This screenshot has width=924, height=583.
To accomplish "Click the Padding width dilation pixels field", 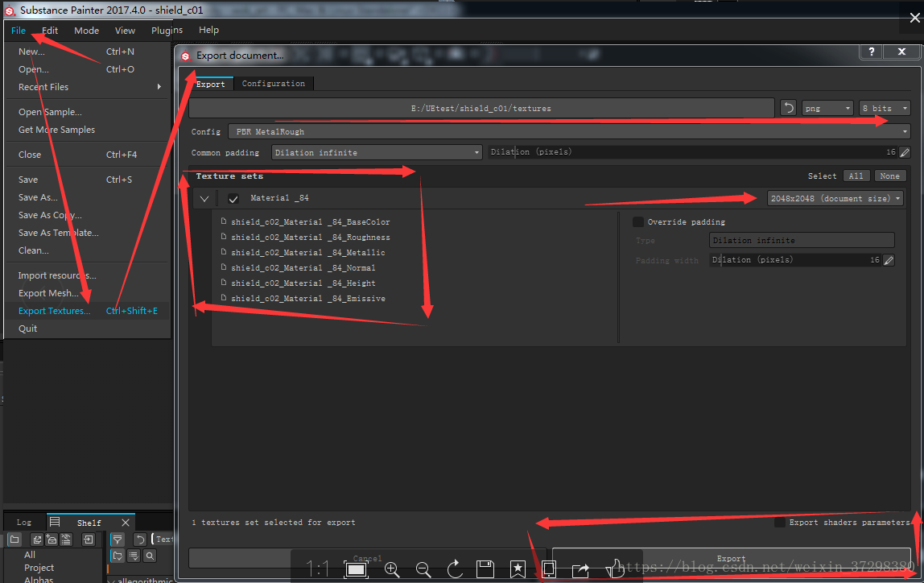I will click(x=795, y=260).
